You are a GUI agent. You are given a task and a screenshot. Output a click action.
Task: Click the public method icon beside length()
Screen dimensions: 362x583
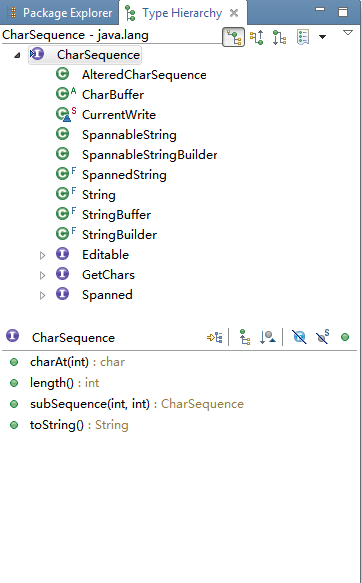(x=14, y=383)
